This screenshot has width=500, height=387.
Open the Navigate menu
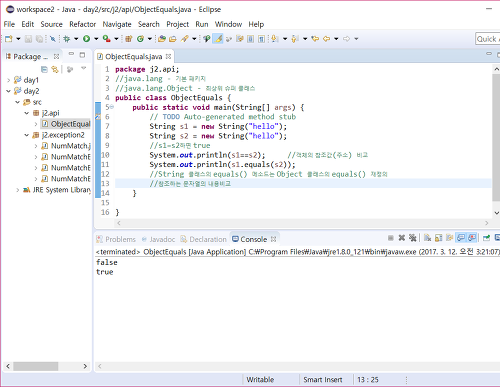117,24
